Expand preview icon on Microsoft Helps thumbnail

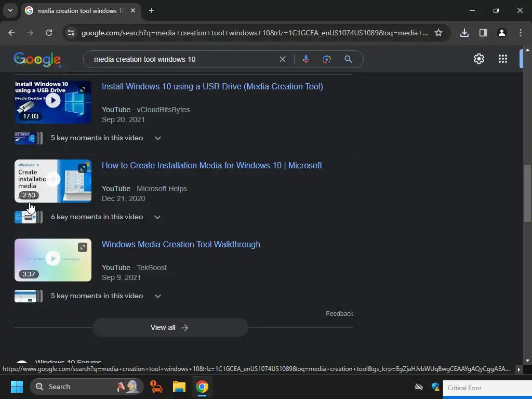[x=83, y=168]
